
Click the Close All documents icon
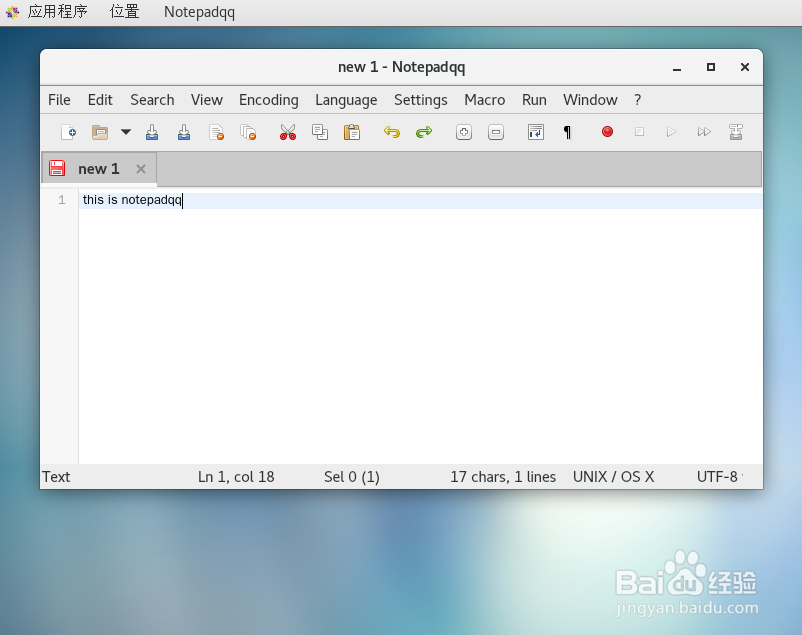(x=248, y=132)
